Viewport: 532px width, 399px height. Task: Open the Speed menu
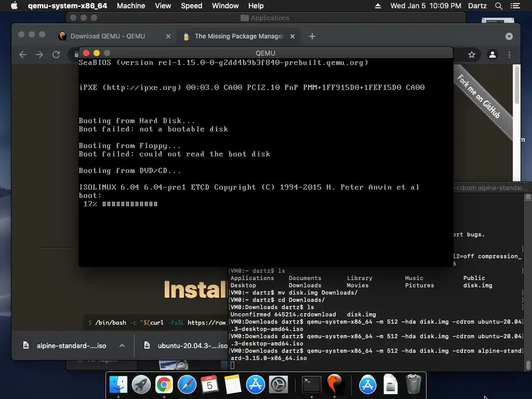[191, 6]
